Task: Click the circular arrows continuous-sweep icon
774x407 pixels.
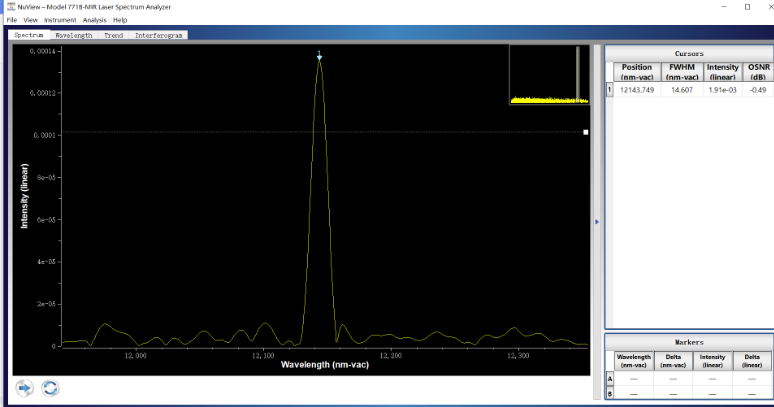Action: (x=50, y=387)
